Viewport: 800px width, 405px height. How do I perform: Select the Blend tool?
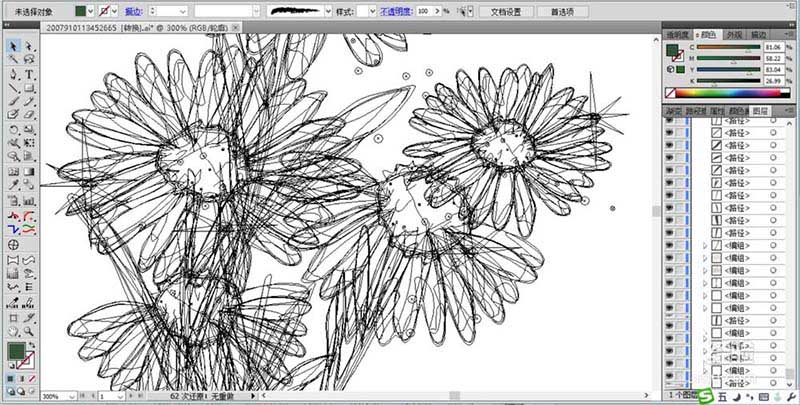tap(29, 186)
